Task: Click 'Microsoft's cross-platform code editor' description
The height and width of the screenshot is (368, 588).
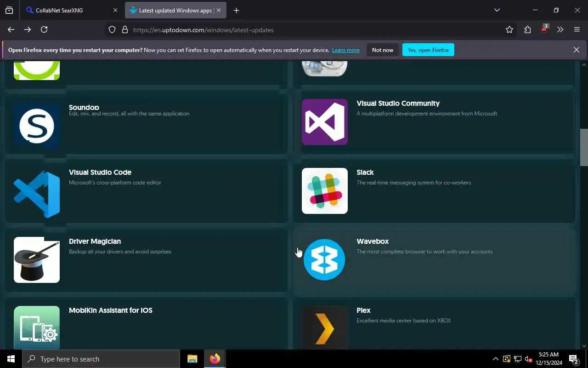Action: coord(115,182)
